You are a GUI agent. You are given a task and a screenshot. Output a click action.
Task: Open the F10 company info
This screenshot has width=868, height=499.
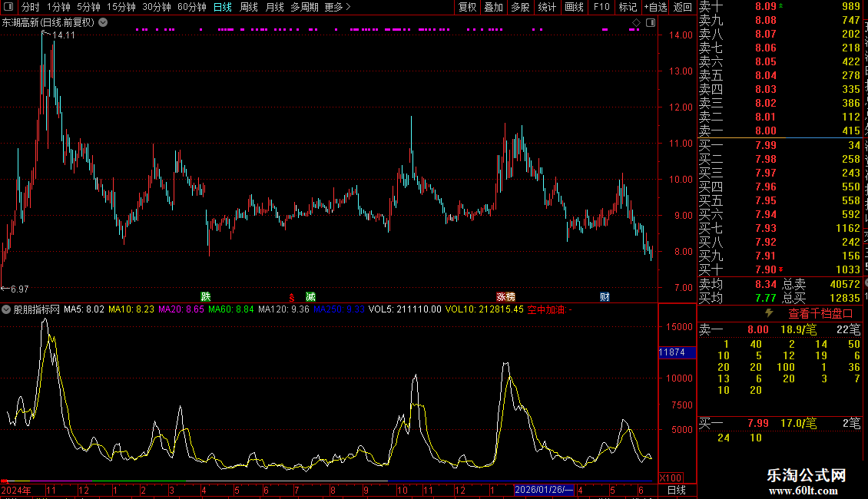point(601,7)
